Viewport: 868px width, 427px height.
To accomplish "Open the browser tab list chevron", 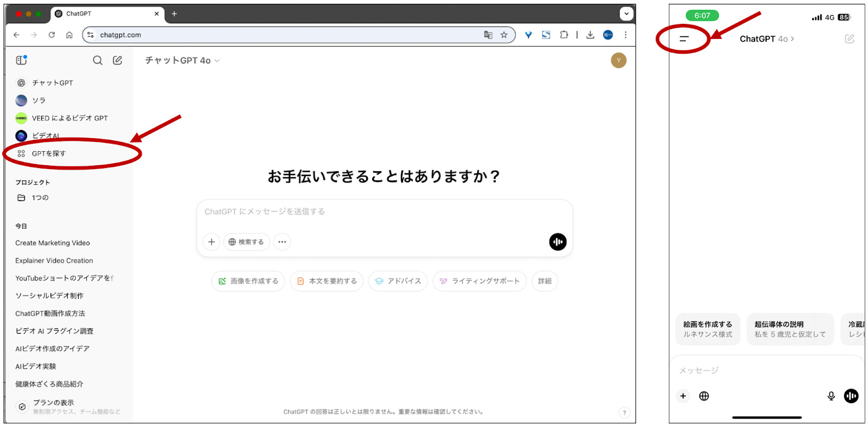I will 627,14.
